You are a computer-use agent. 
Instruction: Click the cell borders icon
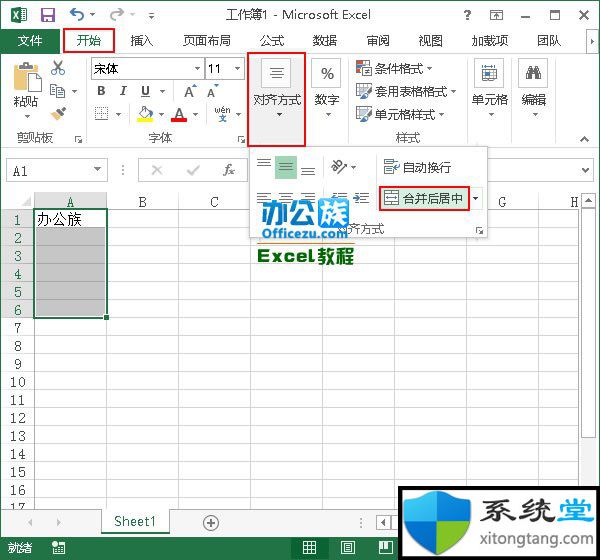click(101, 114)
